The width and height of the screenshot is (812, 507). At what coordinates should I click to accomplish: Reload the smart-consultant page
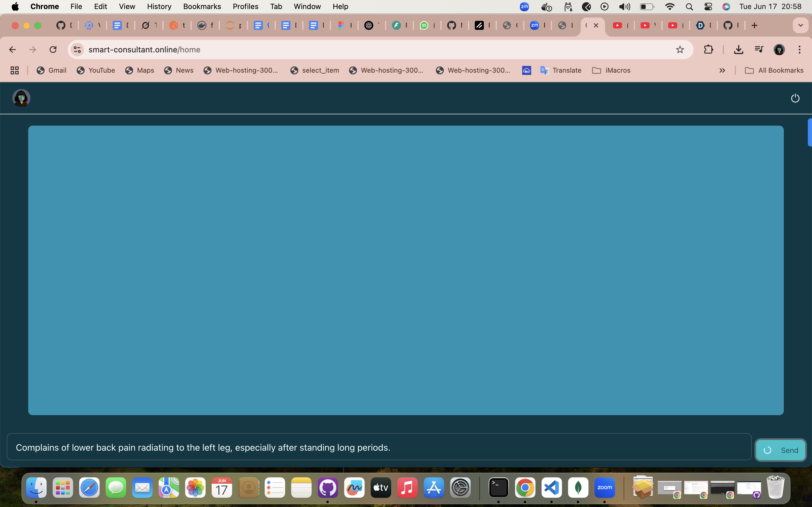[53, 50]
